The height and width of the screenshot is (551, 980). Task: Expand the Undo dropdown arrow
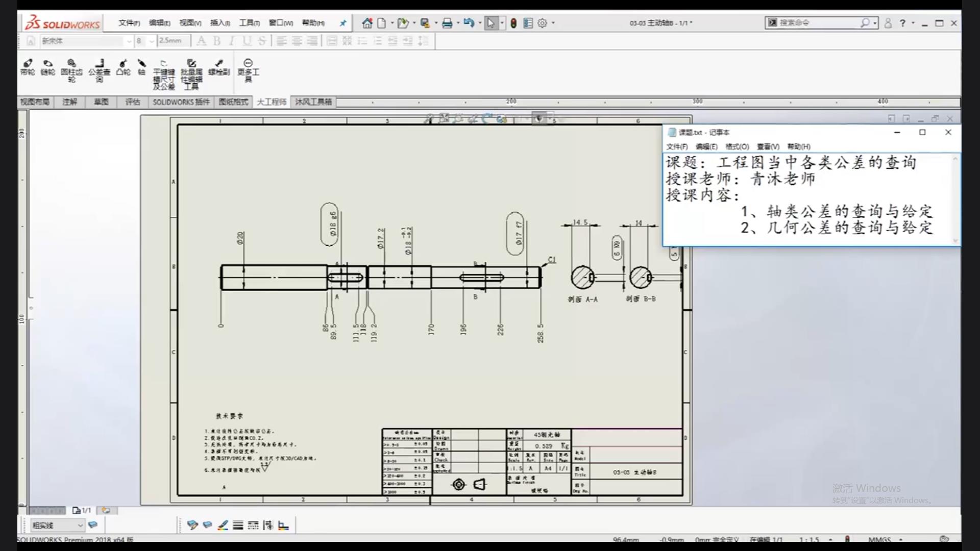(480, 23)
